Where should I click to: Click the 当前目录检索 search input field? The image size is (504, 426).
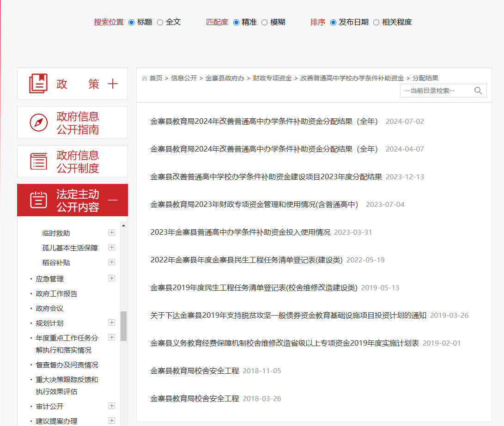coord(437,91)
